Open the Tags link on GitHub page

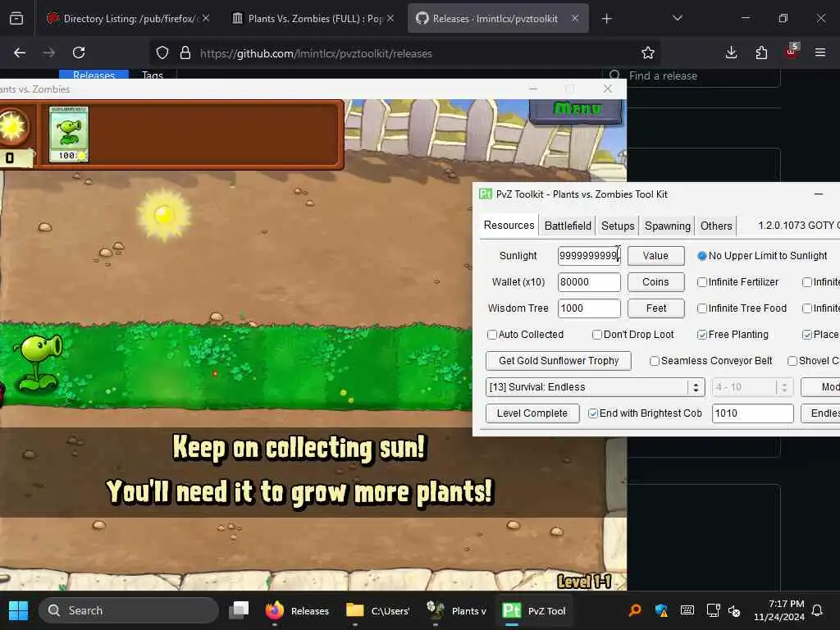tap(153, 75)
